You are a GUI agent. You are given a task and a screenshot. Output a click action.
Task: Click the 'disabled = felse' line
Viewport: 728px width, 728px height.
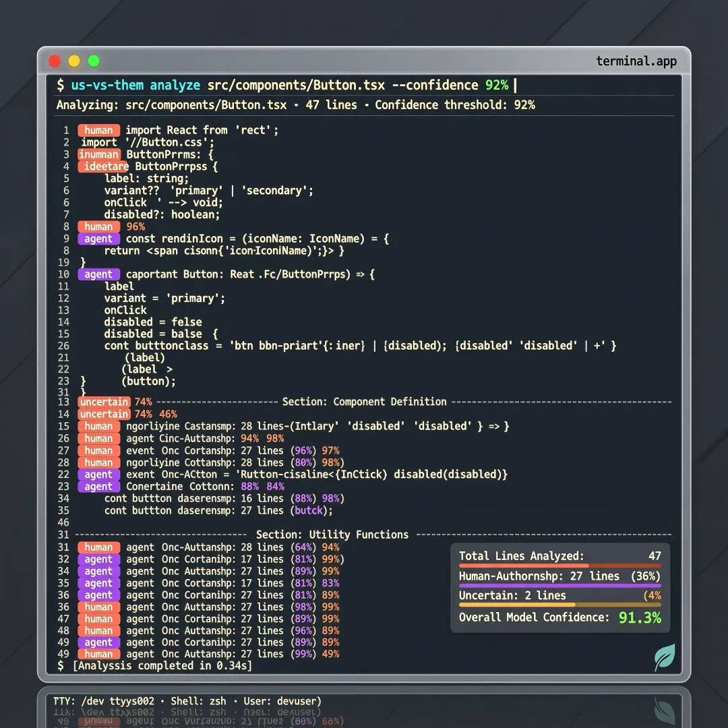153,322
